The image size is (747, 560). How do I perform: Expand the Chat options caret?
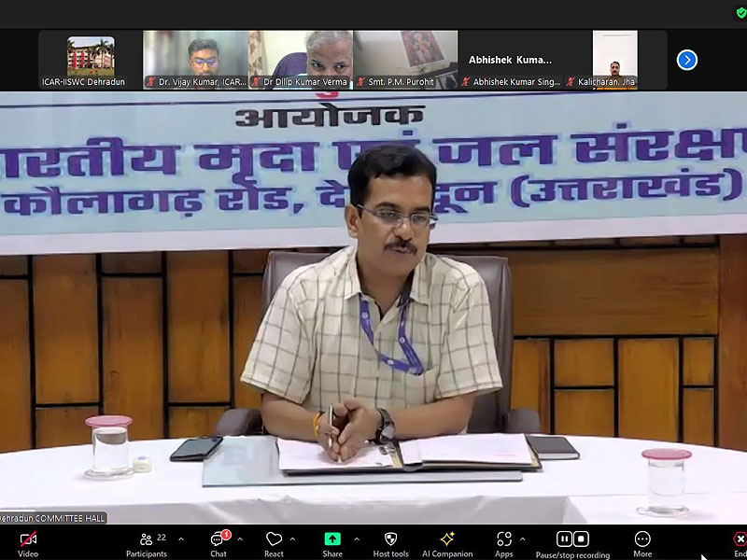click(240, 539)
